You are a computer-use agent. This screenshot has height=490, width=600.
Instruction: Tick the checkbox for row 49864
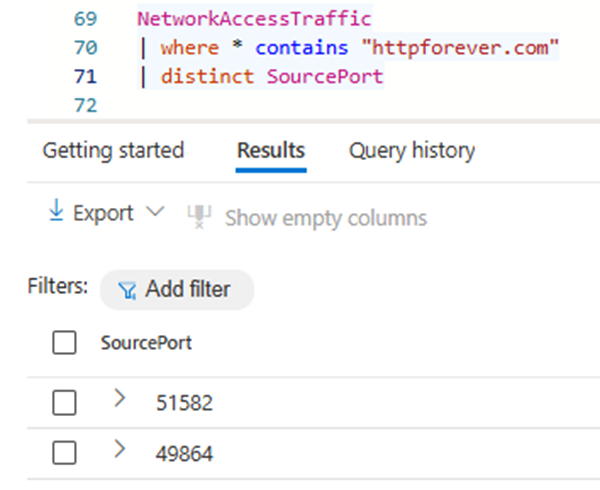[x=64, y=453]
